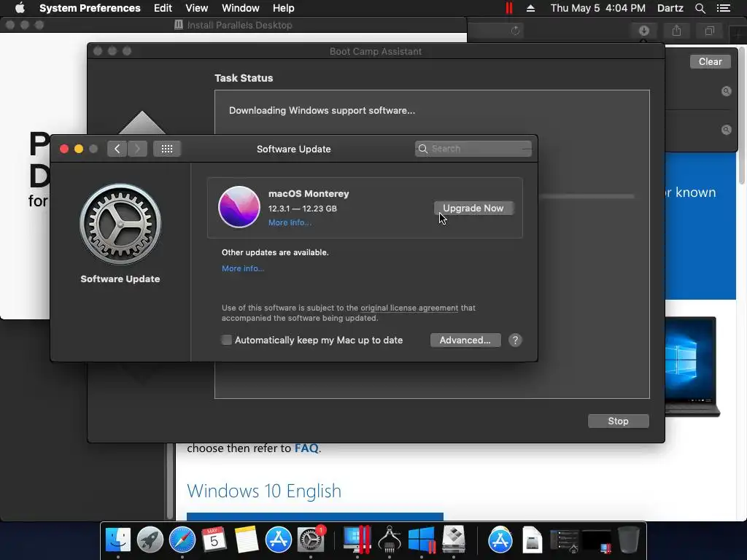Screen dimensions: 747x560
Task: Open the Help menu
Action: pyautogui.click(x=284, y=8)
